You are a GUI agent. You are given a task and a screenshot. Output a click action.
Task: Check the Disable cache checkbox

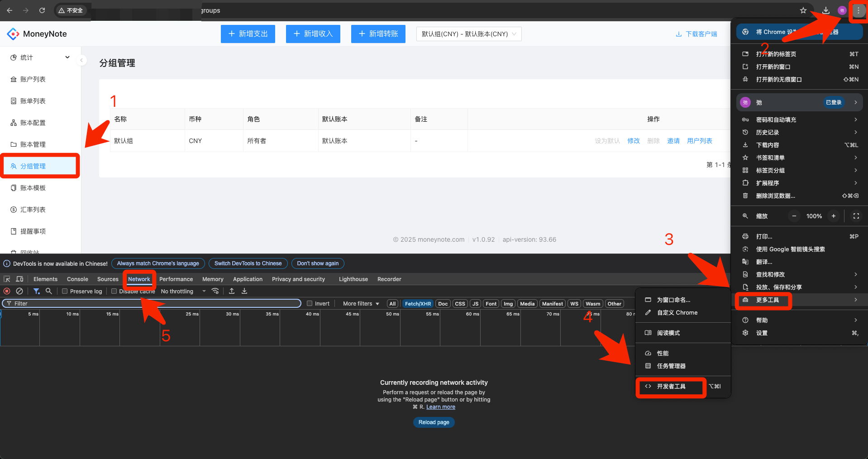point(114,291)
